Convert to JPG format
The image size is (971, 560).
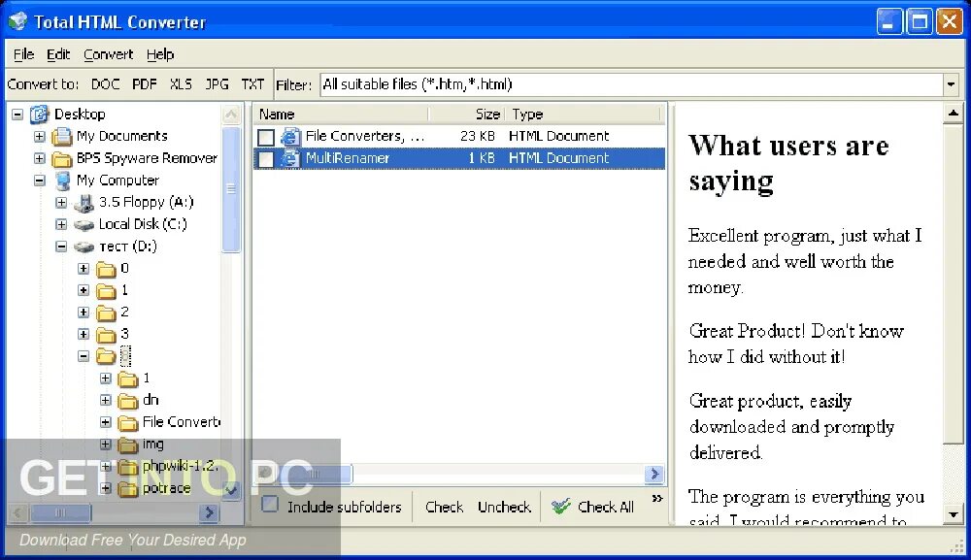coord(217,84)
